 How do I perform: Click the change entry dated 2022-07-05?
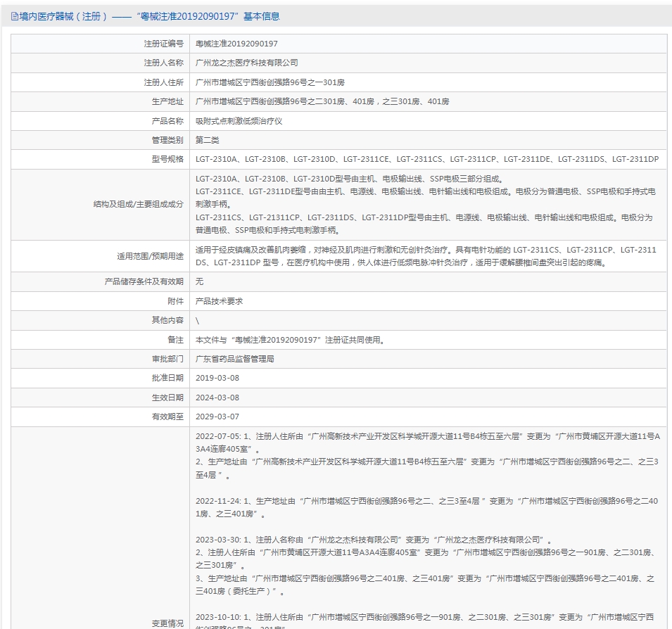[428, 455]
